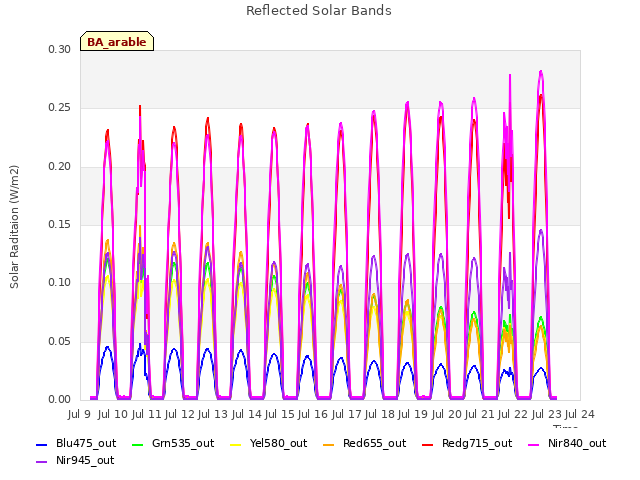Click the yellow Yel580_out legend swatch
This screenshot has height=480, width=640.
click(236, 444)
